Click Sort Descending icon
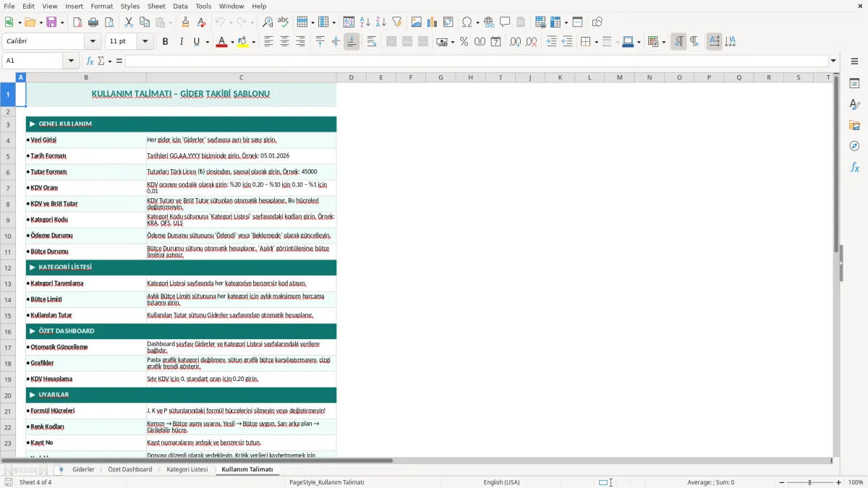 pos(380,22)
